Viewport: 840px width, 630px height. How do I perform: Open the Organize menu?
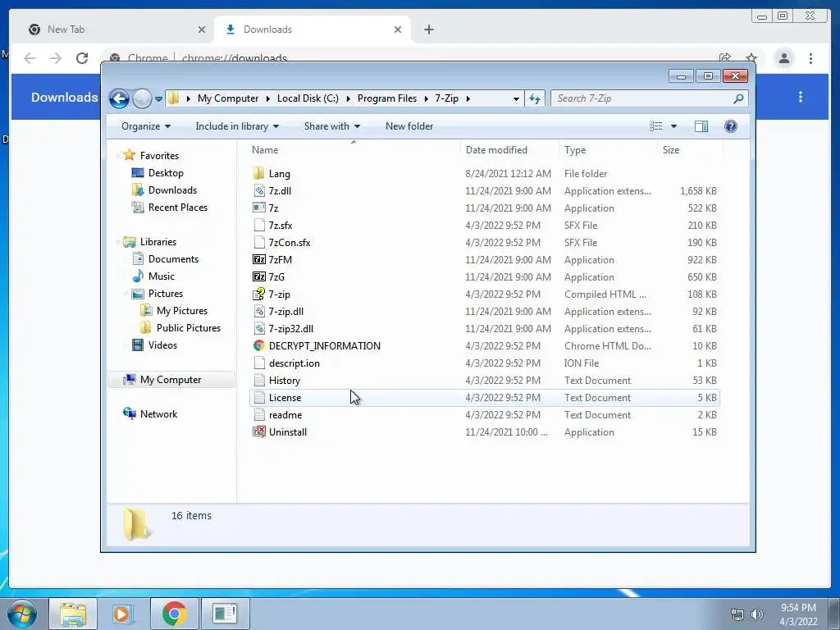pos(146,126)
